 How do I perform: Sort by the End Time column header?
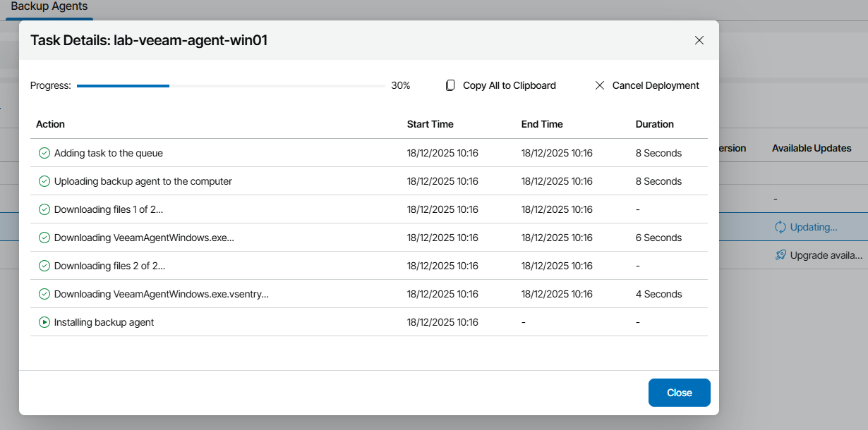(x=541, y=124)
